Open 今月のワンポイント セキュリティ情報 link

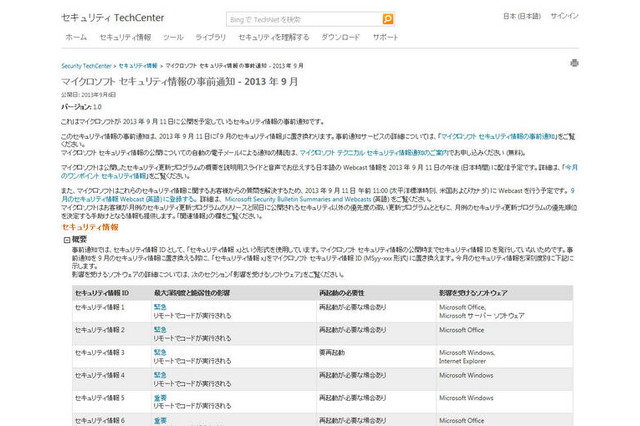point(104,176)
